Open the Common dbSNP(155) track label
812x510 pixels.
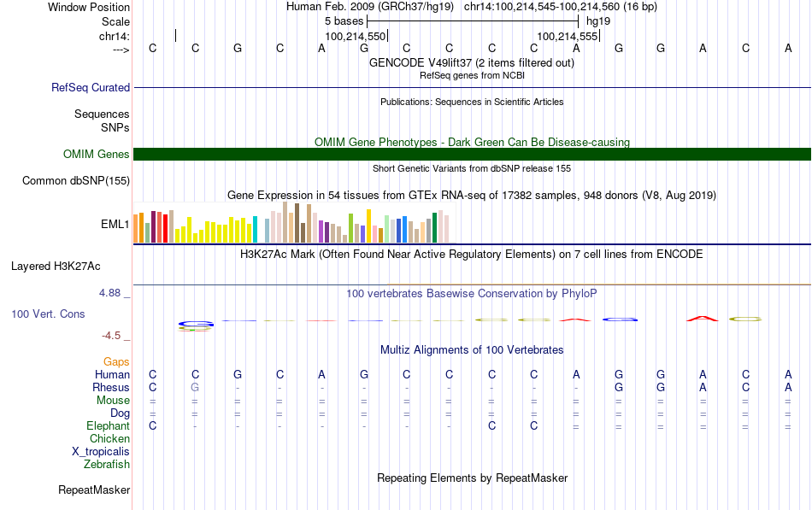75,181
